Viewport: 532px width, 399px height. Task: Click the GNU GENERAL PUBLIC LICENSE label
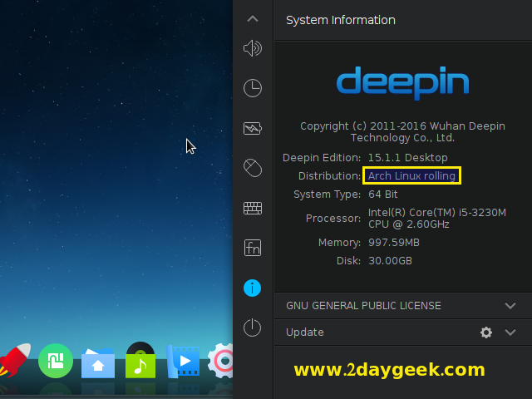(363, 306)
